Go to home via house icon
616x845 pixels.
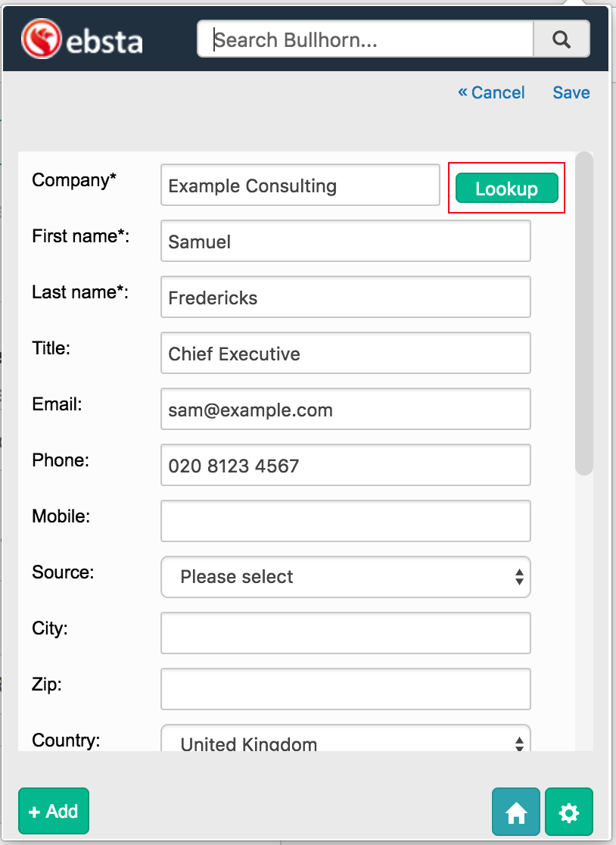(x=516, y=812)
